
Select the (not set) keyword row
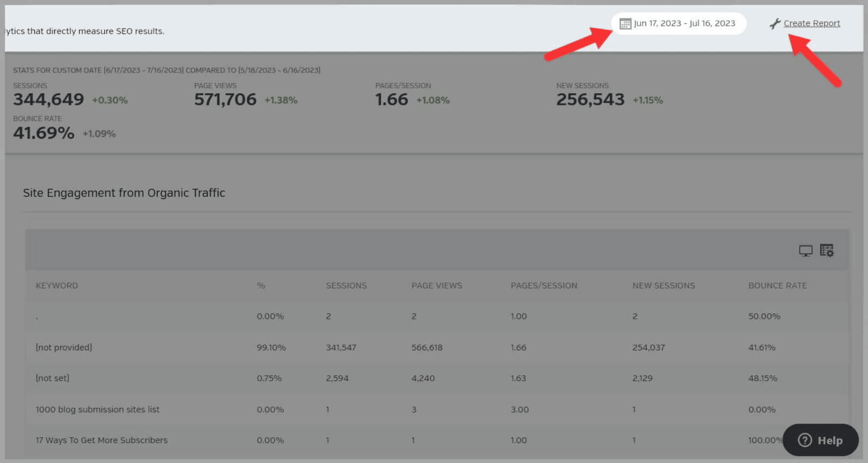[x=53, y=378]
